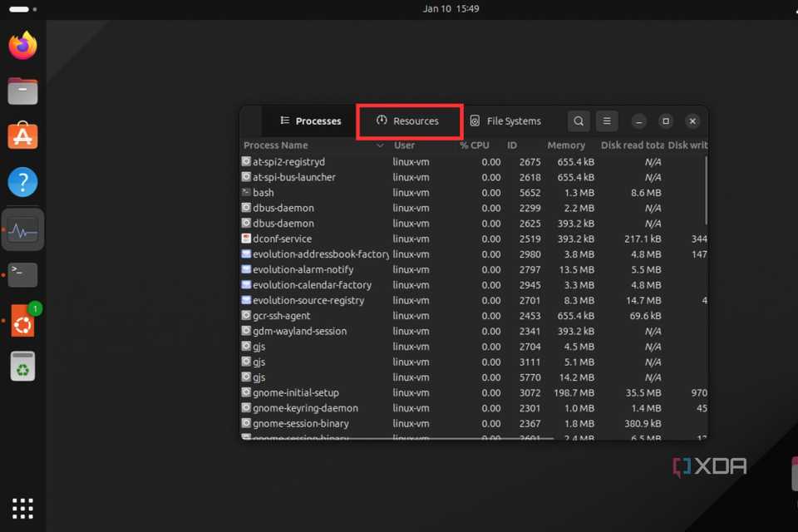Open the Files app from the dock
The height and width of the screenshot is (532, 798).
(x=22, y=91)
